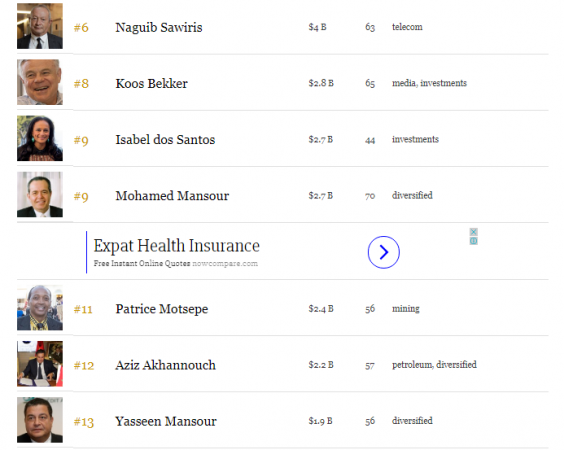Click the blue arrow circle in ad
This screenshot has width=564, height=450.
click(383, 252)
